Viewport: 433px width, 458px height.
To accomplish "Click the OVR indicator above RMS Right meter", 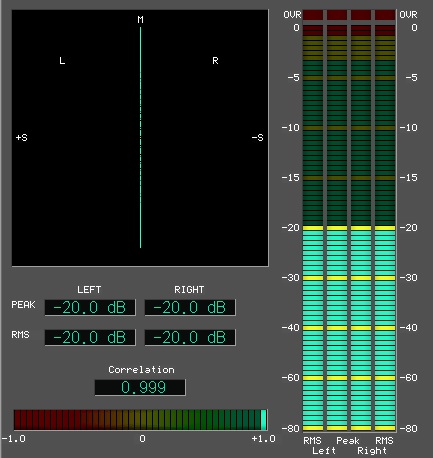I will point(385,15).
